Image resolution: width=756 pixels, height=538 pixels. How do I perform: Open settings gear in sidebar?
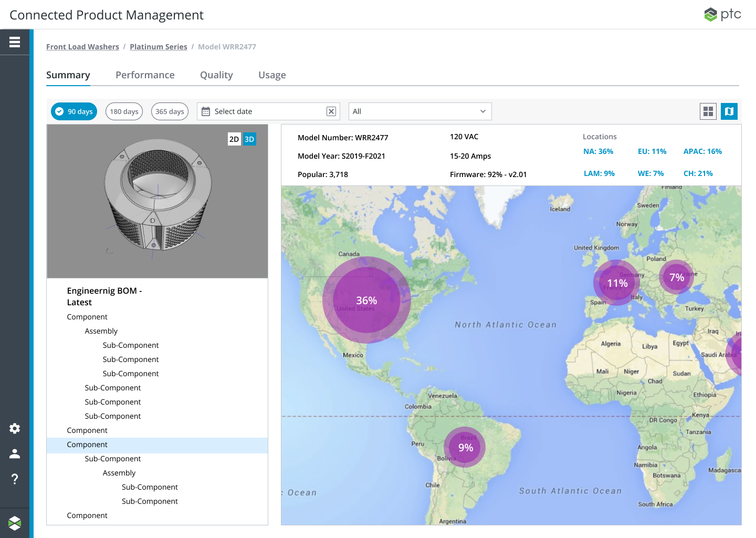(x=15, y=428)
